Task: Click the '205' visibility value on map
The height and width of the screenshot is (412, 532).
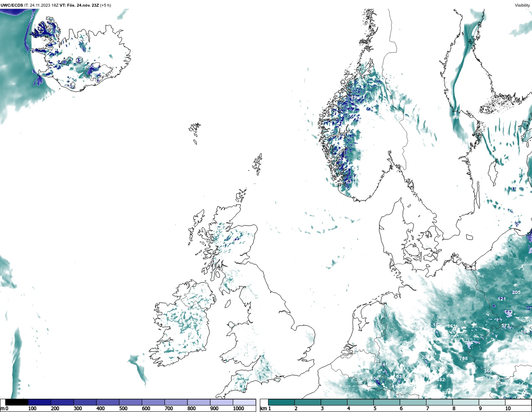Action: [x=516, y=292]
